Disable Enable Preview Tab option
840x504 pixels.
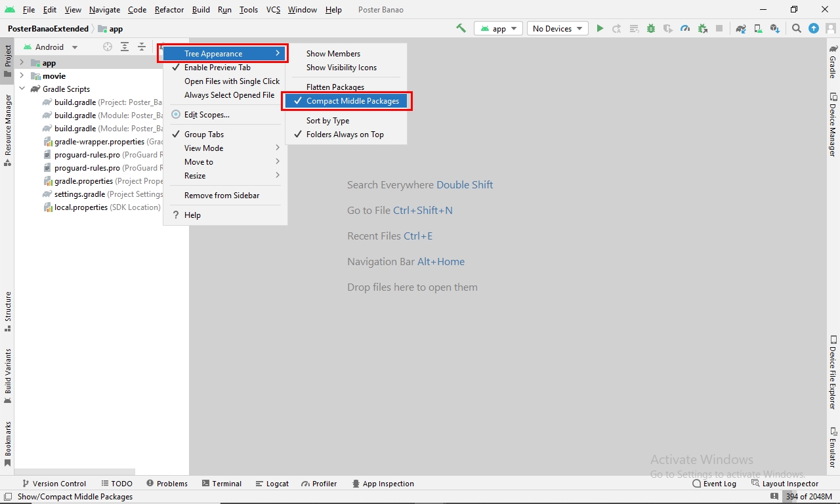click(x=217, y=68)
